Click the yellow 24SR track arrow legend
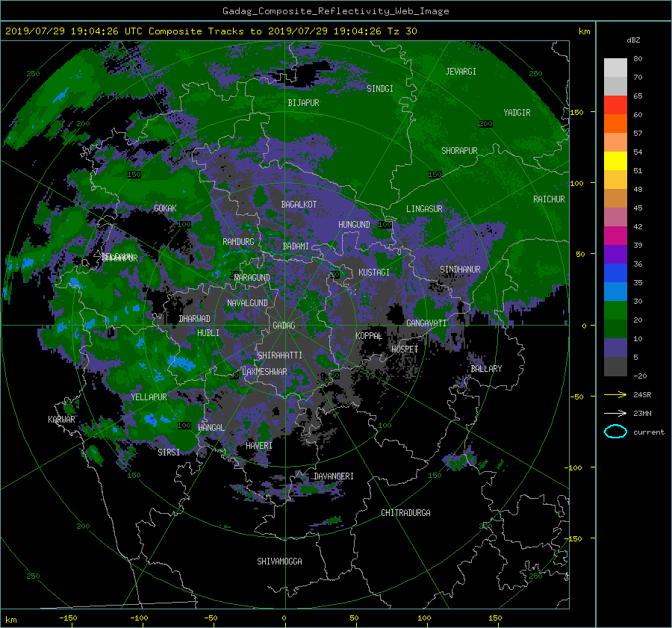The height and width of the screenshot is (628, 672). pyautogui.click(x=615, y=395)
